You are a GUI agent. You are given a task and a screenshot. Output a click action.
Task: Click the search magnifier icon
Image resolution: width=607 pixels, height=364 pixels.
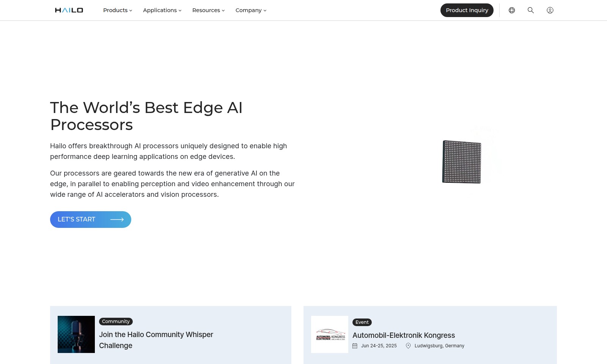point(531,10)
